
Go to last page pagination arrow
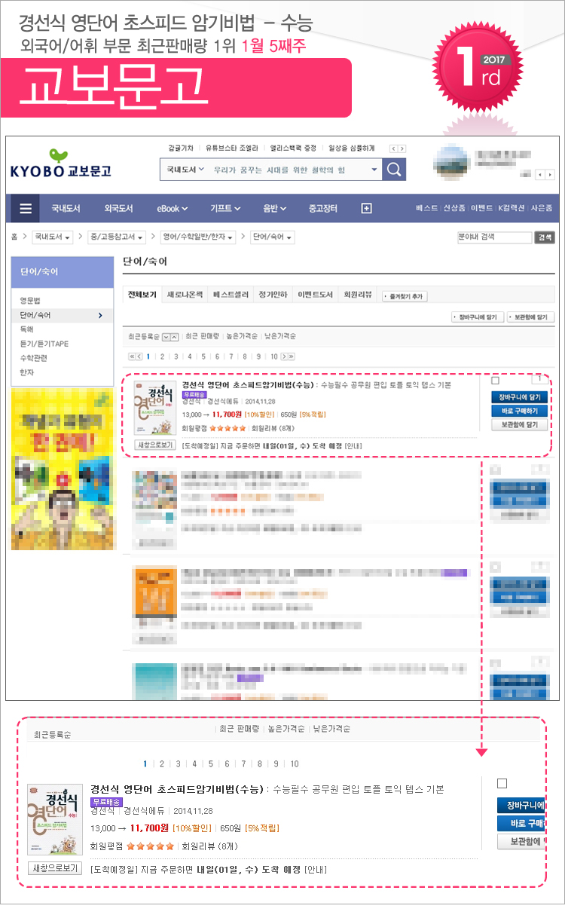[292, 356]
